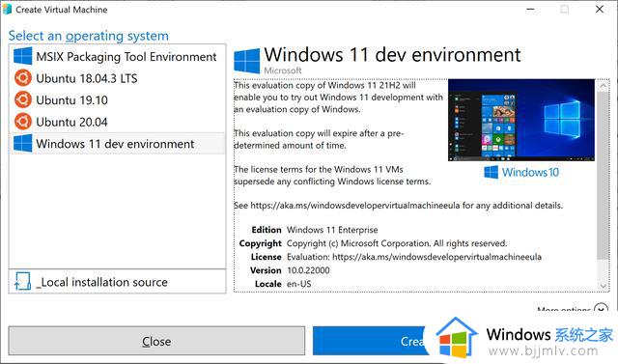This screenshot has width=618, height=364.
Task: Click the Windows 11 dev environment list icon
Action: click(22, 143)
